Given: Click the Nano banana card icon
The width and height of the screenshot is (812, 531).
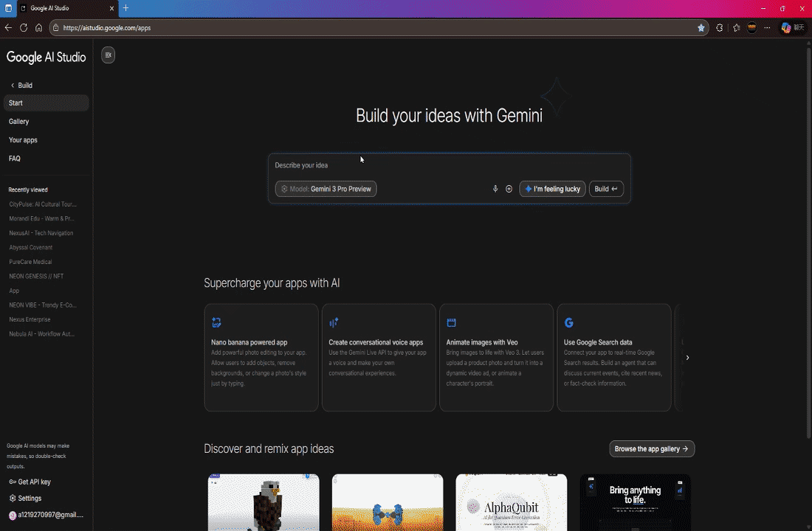Looking at the screenshot, I should point(216,322).
